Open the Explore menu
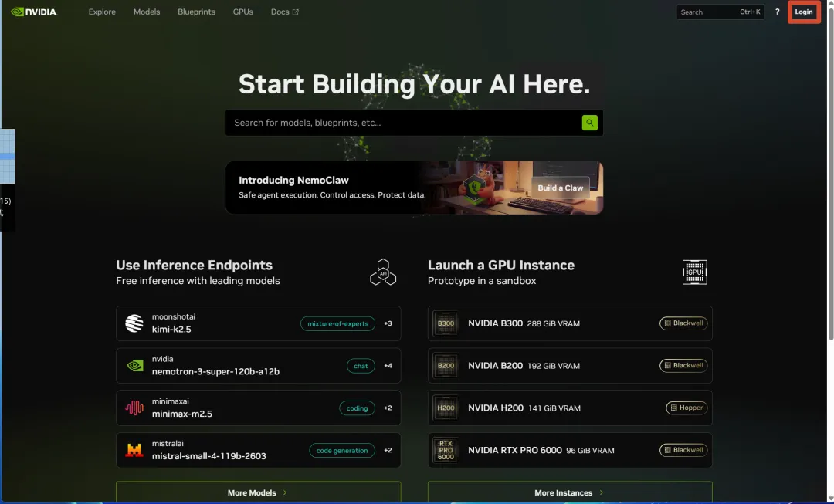834x504 pixels. [x=102, y=12]
